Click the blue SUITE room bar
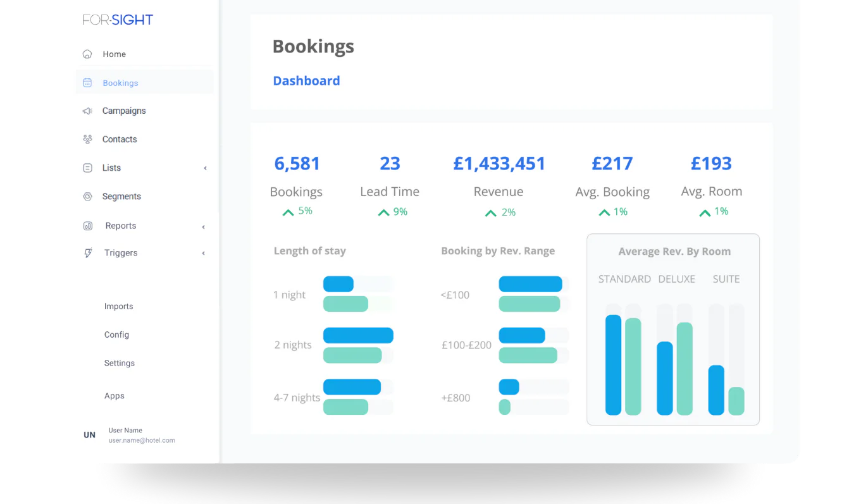 click(716, 390)
